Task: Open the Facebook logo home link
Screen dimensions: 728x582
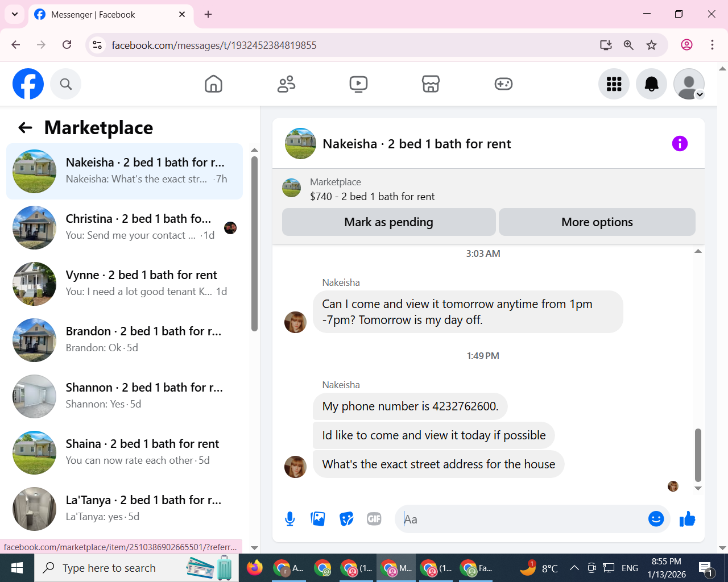Action: click(28, 84)
